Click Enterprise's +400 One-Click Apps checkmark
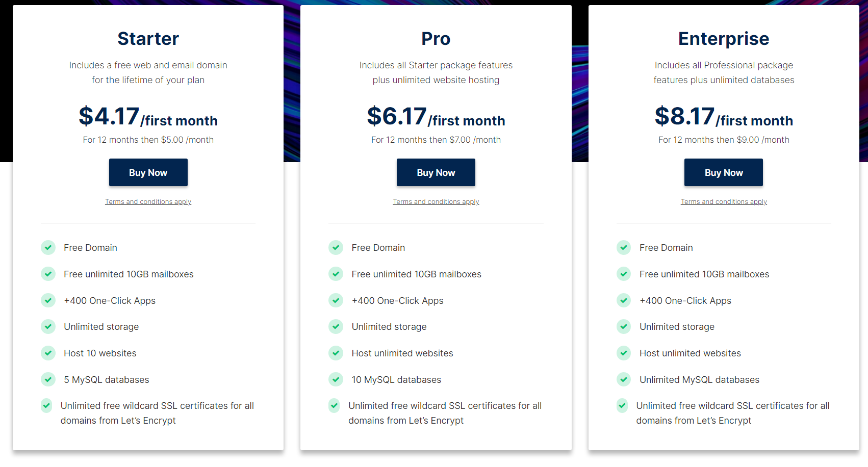Viewport: 868px width, 467px height. point(623,300)
